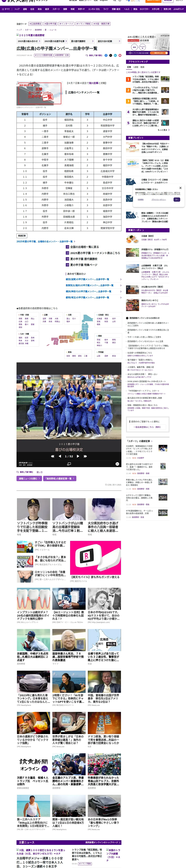Click arrow icon beside 夏の甲子園 歴代優勝校
The height and width of the screenshot is (868, 186).
point(67,259)
